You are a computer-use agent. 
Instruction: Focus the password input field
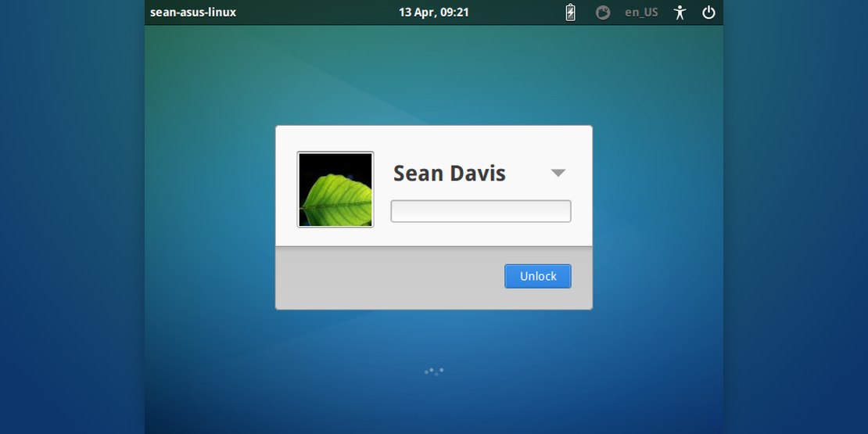480,211
